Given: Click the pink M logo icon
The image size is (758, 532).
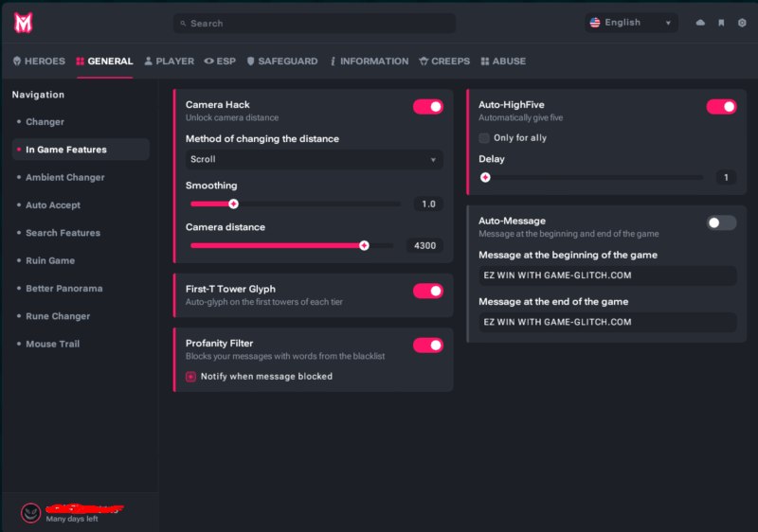Looking at the screenshot, I should point(23,23).
